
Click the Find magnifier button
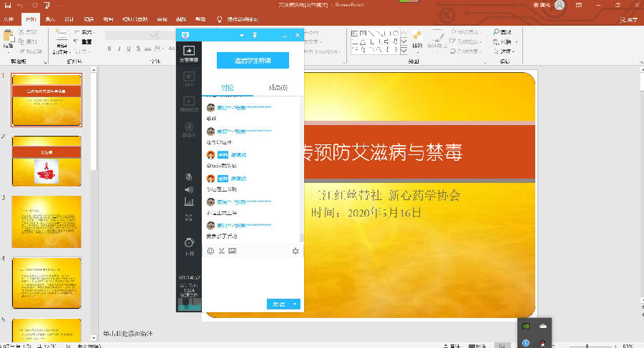[502, 31]
